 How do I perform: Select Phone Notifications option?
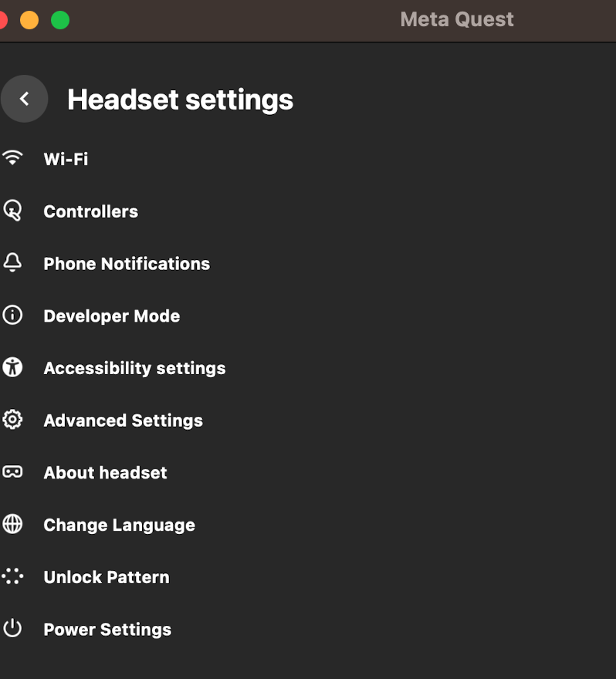[127, 264]
